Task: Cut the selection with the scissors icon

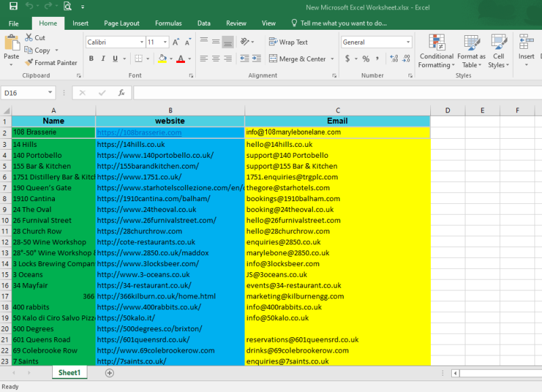Action: point(28,38)
